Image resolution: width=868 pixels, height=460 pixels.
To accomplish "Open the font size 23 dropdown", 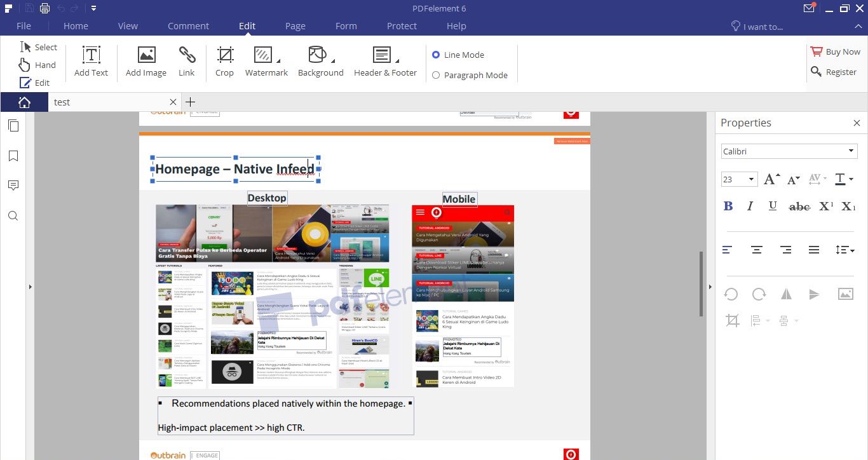I will click(x=751, y=180).
